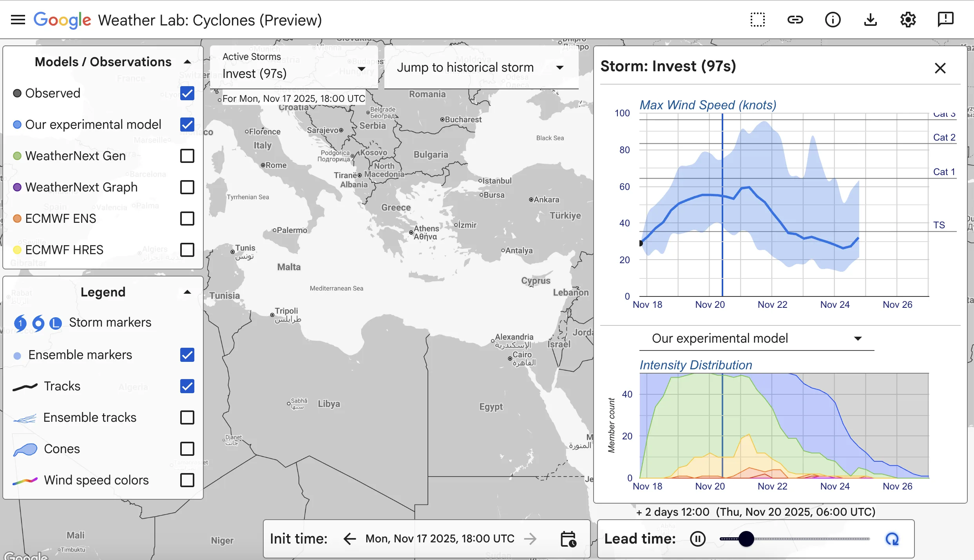
Task: Enable the WeatherNext Gen model
Action: (187, 156)
